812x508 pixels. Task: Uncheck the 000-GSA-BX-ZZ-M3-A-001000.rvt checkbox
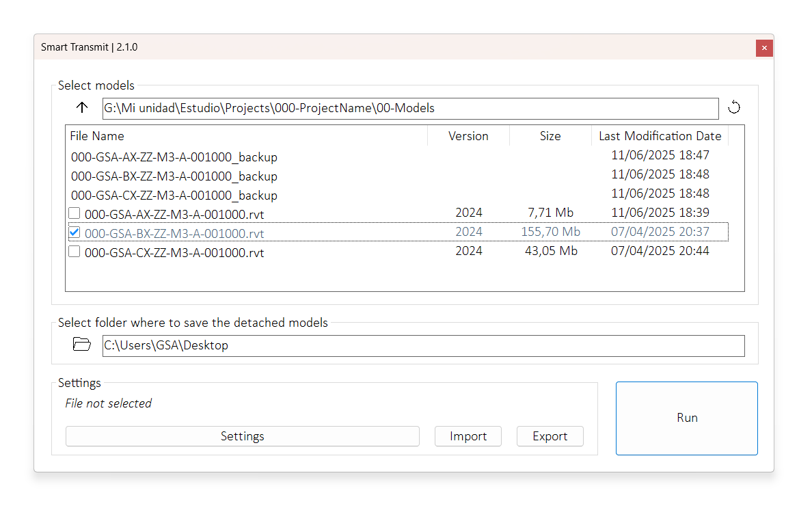pyautogui.click(x=75, y=232)
